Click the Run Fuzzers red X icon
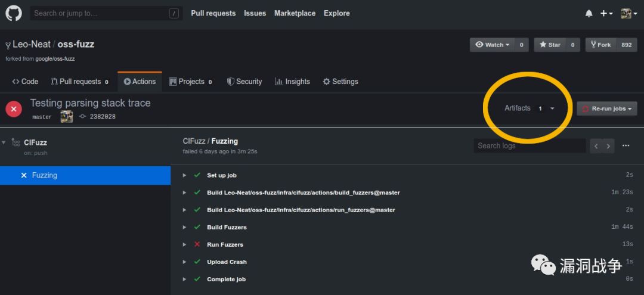 197,244
